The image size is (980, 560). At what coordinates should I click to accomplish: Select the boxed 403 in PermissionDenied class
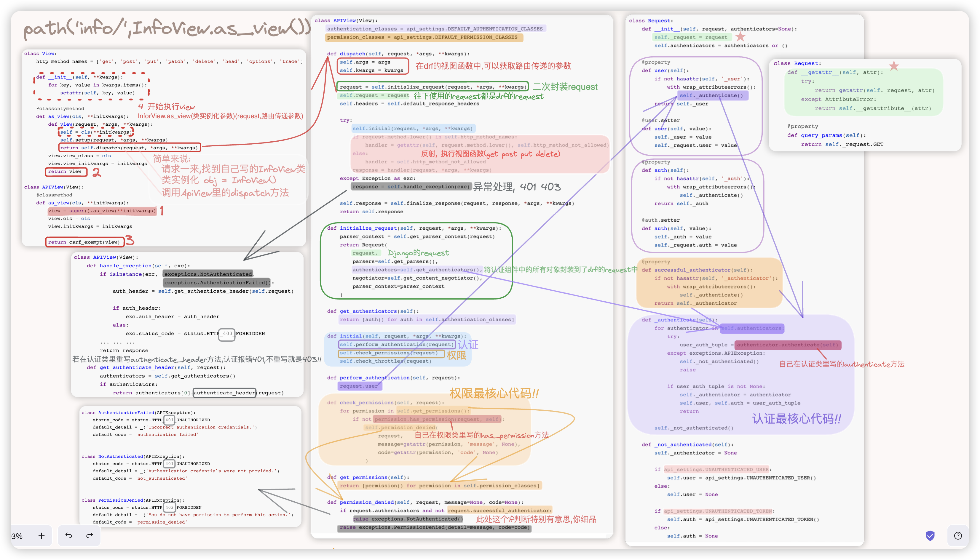(169, 507)
